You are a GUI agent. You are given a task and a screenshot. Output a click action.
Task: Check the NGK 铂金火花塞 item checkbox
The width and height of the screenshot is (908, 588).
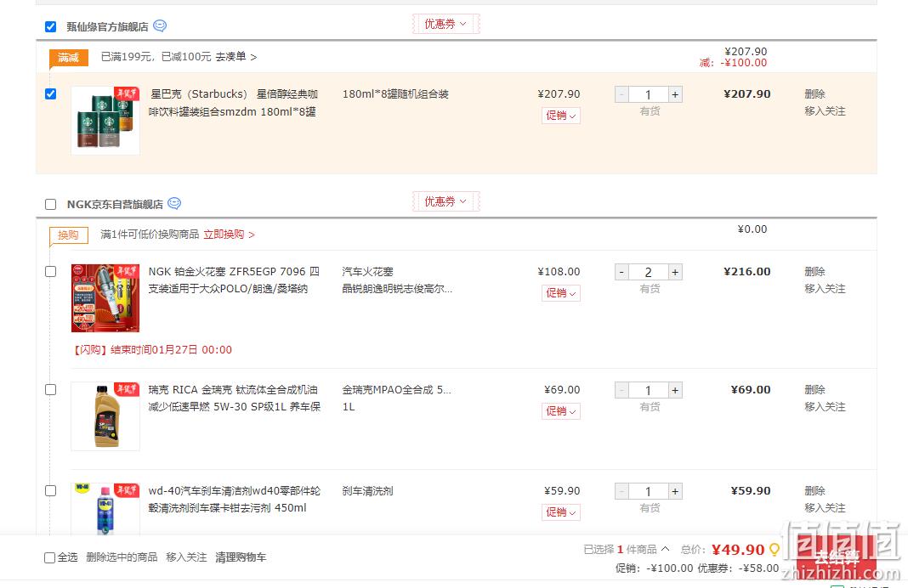[x=50, y=271]
